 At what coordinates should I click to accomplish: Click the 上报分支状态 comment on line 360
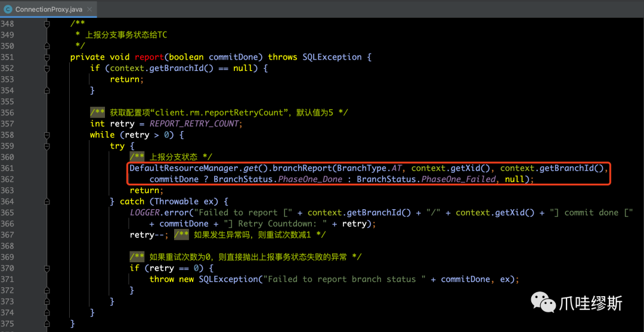tap(171, 157)
